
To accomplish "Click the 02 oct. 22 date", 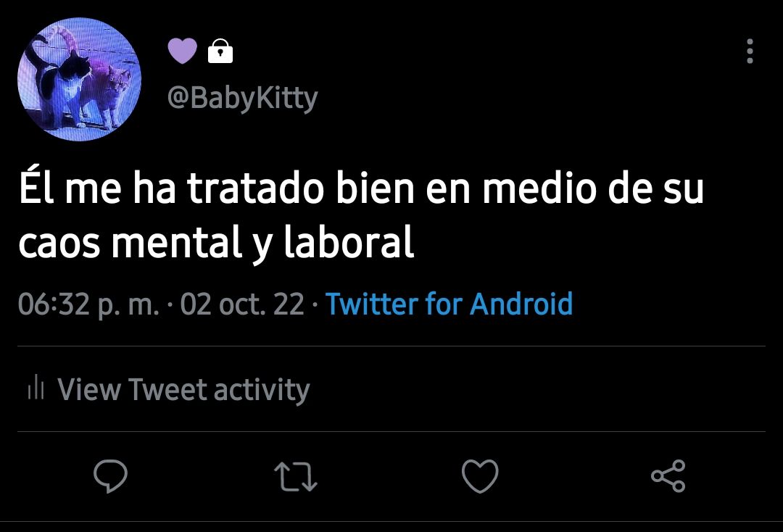I will tap(242, 304).
